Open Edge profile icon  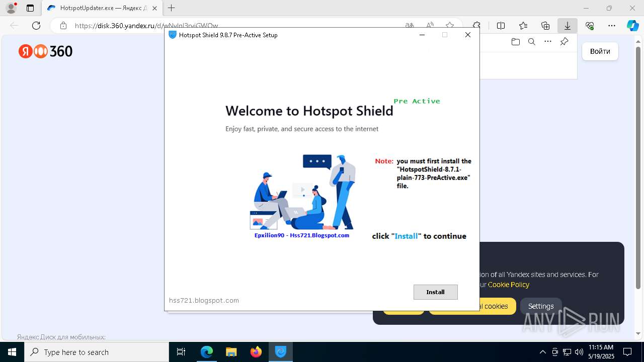11,8
